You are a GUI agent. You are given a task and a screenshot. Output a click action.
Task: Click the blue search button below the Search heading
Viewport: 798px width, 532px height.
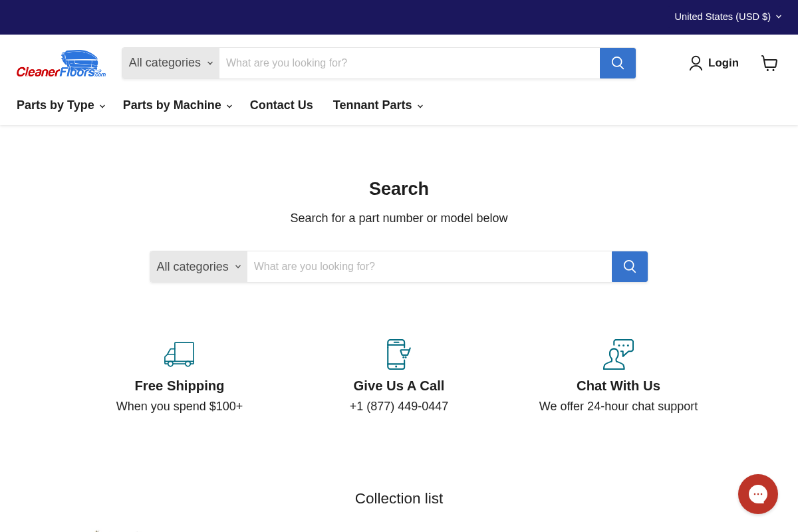pyautogui.click(x=629, y=267)
